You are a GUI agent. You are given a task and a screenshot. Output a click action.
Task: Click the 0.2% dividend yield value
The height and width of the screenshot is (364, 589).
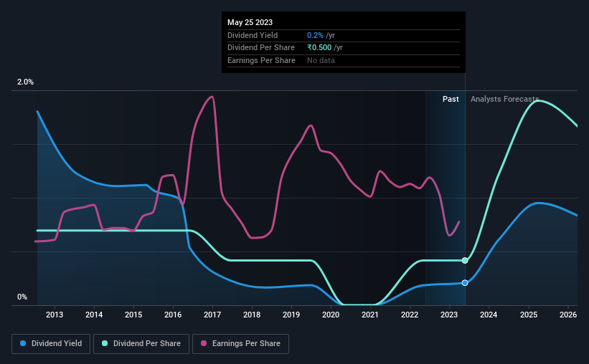[315, 35]
